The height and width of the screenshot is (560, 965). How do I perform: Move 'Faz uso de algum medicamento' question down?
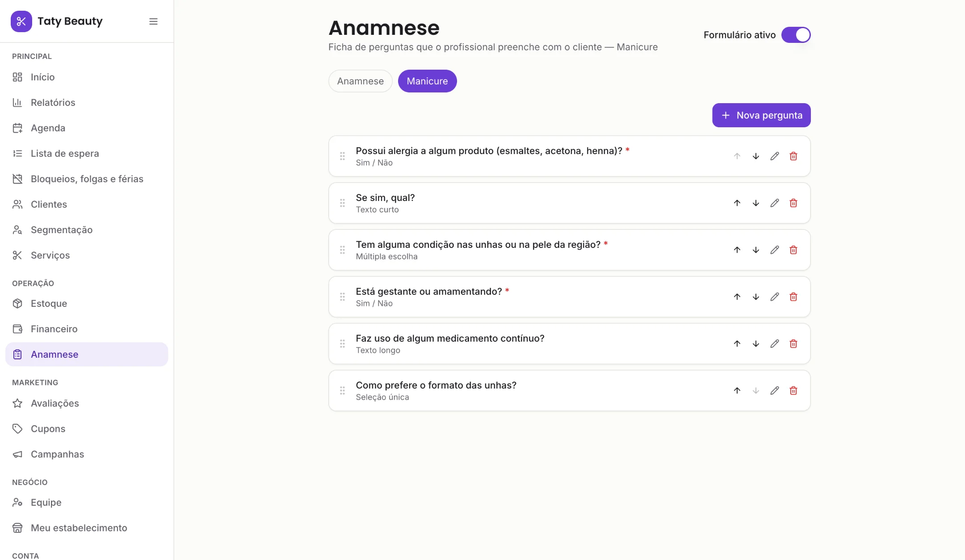(755, 344)
